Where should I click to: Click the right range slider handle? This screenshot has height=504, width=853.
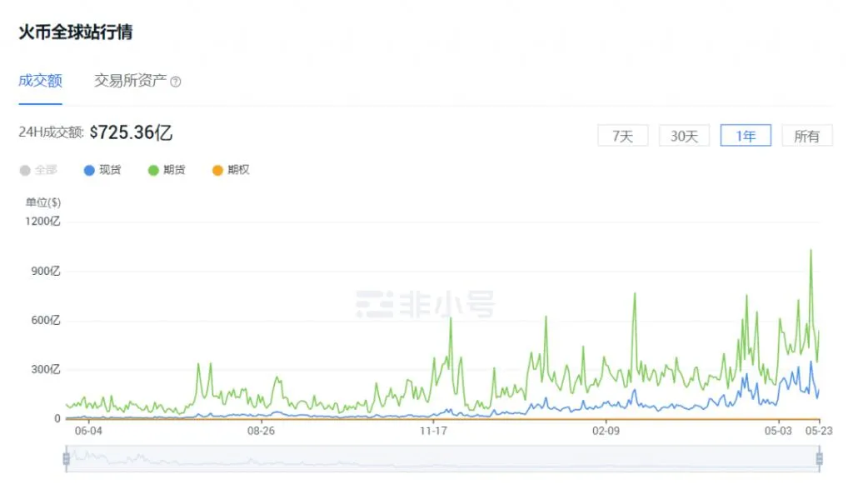point(820,459)
